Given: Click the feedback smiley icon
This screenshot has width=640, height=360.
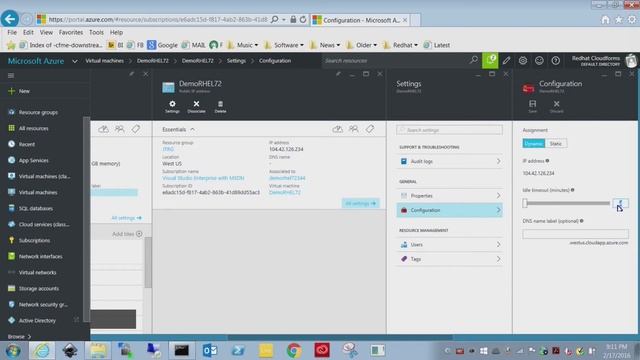Looking at the screenshot, I should [x=539, y=60].
